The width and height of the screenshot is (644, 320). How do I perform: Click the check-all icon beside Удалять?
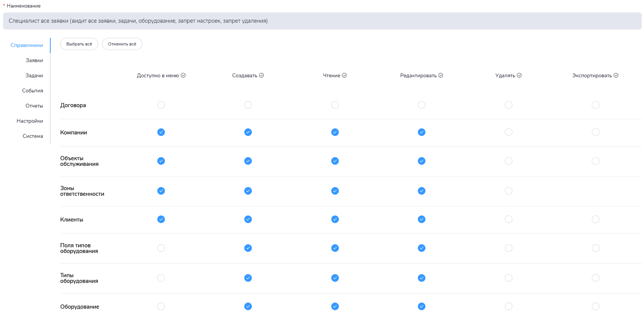[x=519, y=75]
